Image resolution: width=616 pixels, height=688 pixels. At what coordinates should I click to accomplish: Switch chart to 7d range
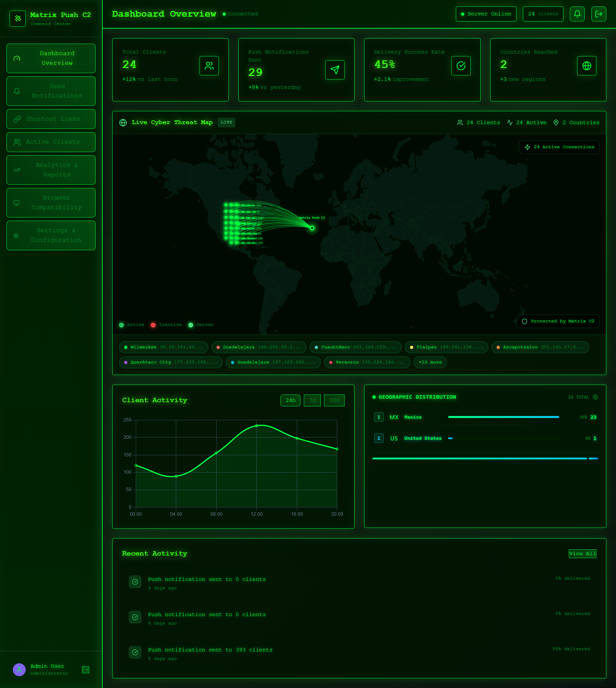[x=312, y=400]
